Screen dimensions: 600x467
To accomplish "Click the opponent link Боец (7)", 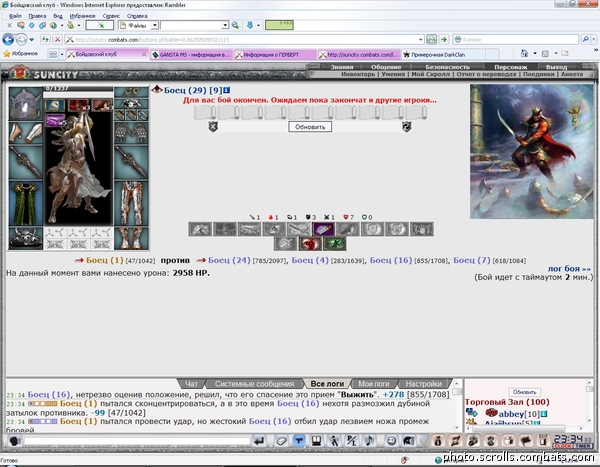I will (x=472, y=260).
